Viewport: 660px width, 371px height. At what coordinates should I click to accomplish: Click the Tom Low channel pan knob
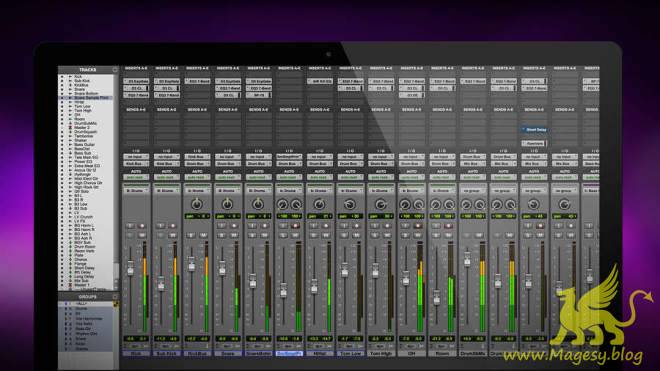point(350,204)
